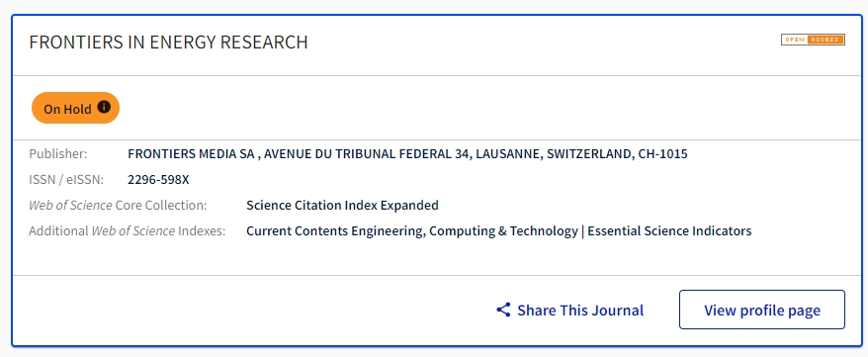
Task: Click Essential Science Indicators index name
Action: coord(669,230)
